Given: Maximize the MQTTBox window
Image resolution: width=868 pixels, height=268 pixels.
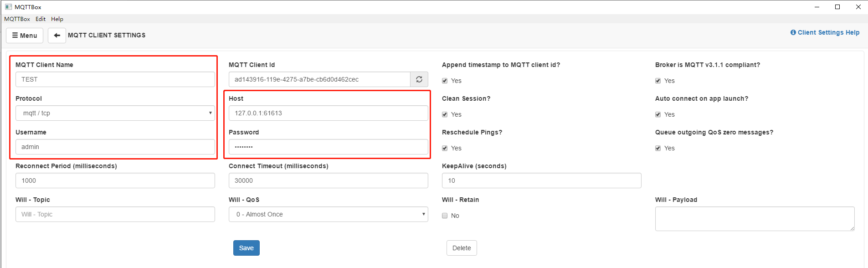Looking at the screenshot, I should click(837, 7).
